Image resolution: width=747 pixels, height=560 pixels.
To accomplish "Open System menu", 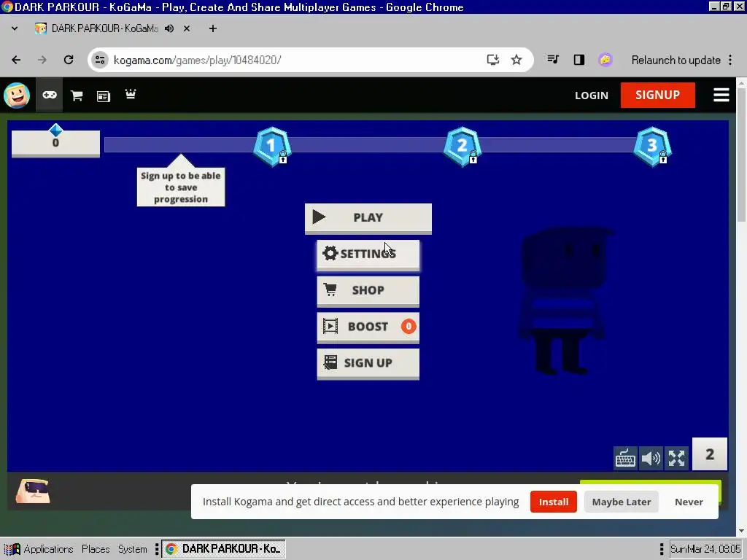I will (133, 549).
